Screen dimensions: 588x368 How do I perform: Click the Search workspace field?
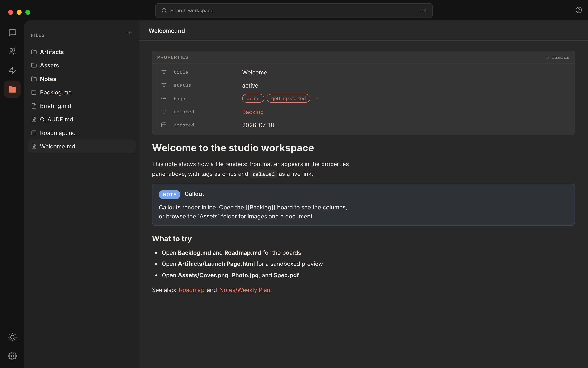click(x=294, y=11)
